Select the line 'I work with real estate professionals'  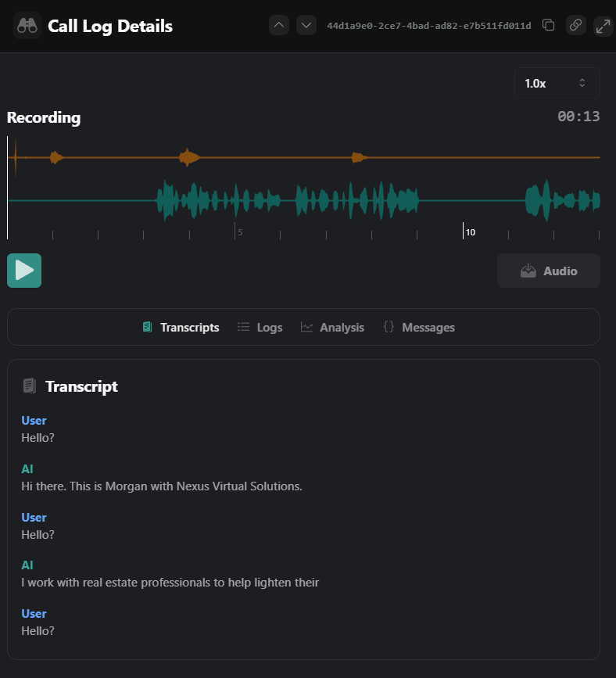170,583
